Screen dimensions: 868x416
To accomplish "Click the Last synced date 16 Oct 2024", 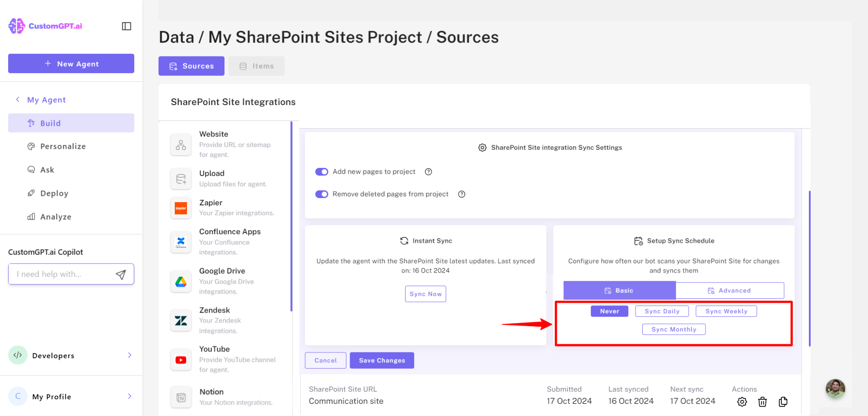I will coord(631,401).
